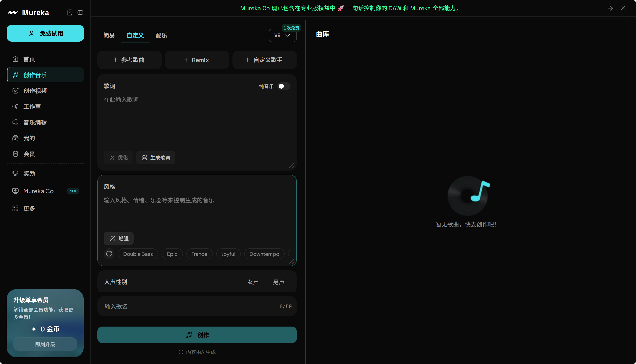The height and width of the screenshot is (364, 636).
Task: Dismiss the Mureka Co announcement banner
Action: point(622,8)
